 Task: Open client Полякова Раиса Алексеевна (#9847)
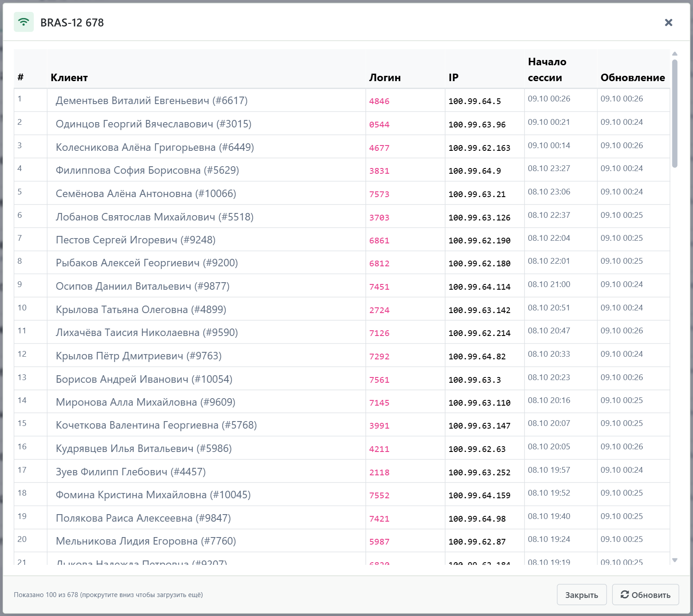[143, 518]
